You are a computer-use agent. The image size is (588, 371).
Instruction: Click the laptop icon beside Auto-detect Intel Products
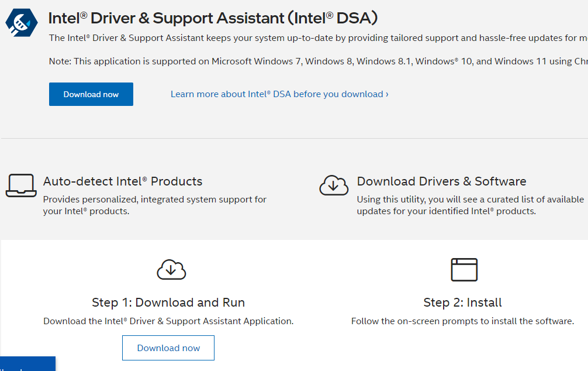21,185
